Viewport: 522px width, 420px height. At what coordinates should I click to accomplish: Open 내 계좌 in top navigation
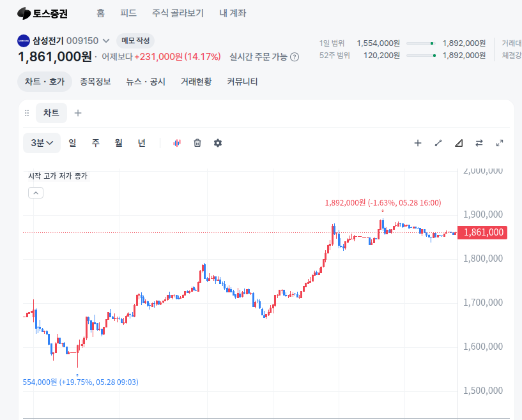[x=233, y=13]
